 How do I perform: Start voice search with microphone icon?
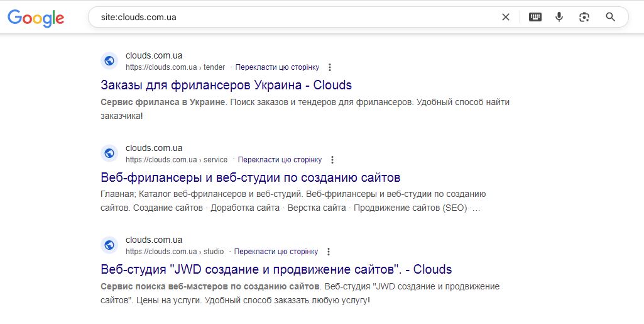click(x=559, y=17)
